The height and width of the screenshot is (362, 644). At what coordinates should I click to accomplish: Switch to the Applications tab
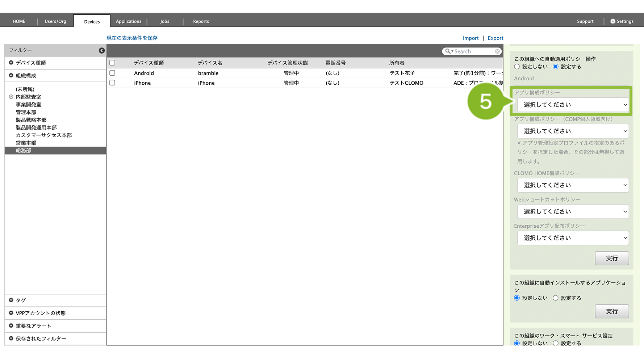pos(129,21)
